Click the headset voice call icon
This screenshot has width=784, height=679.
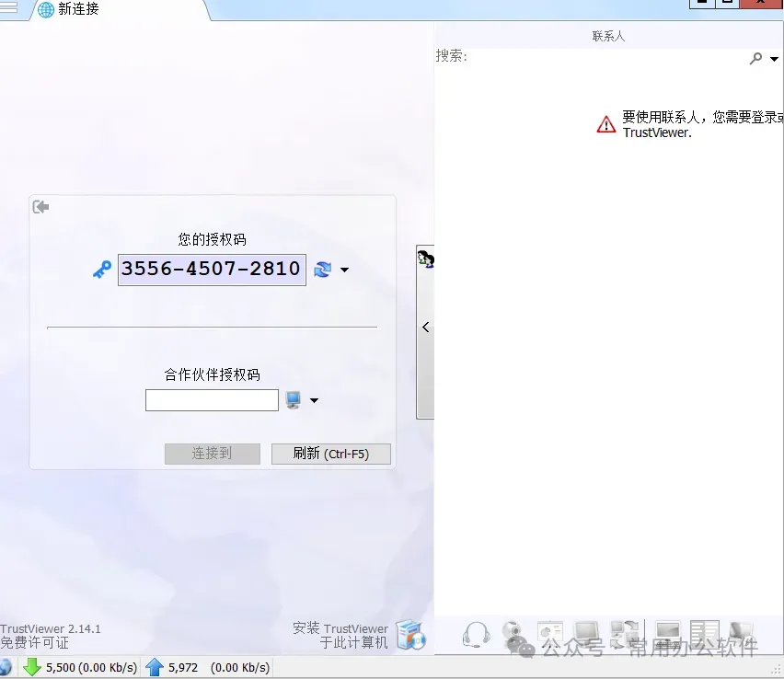(x=476, y=635)
